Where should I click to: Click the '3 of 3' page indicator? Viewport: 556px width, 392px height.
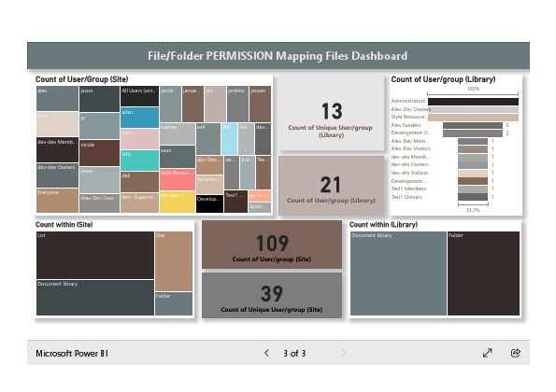pos(294,354)
